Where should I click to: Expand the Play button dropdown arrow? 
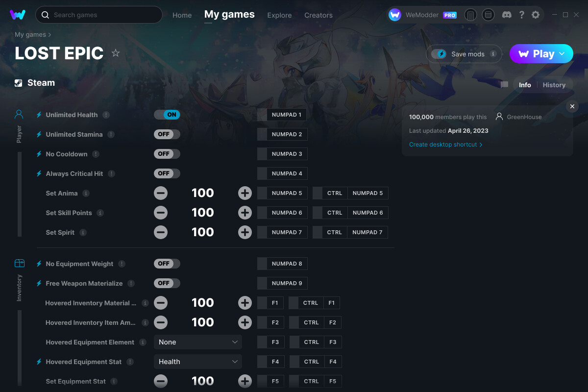(x=562, y=54)
